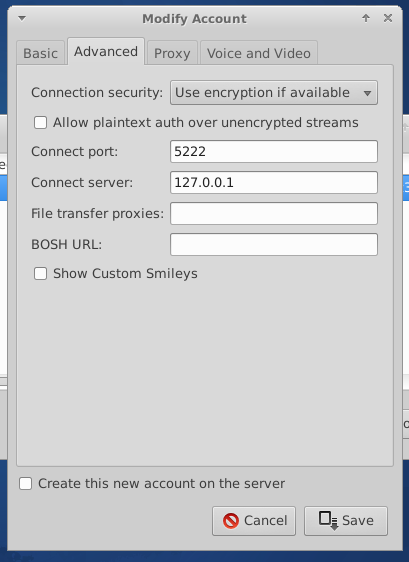
Task: Click the BOSH URL text field
Action: click(x=274, y=244)
